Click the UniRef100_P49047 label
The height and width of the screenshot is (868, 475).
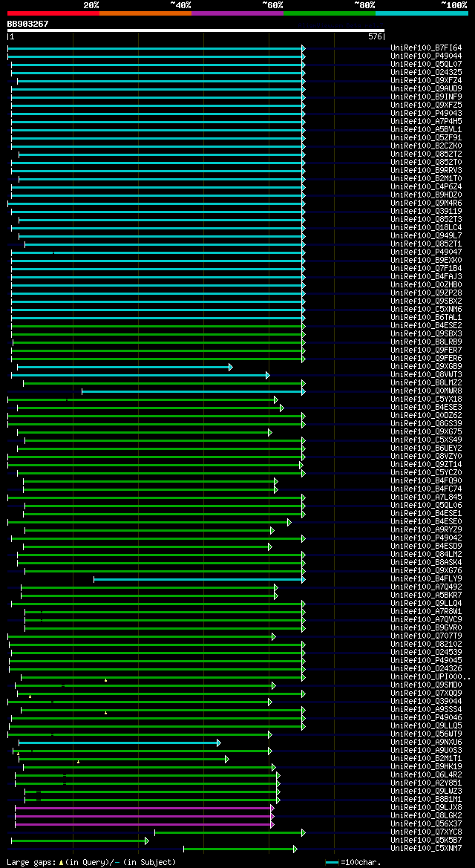click(x=426, y=252)
